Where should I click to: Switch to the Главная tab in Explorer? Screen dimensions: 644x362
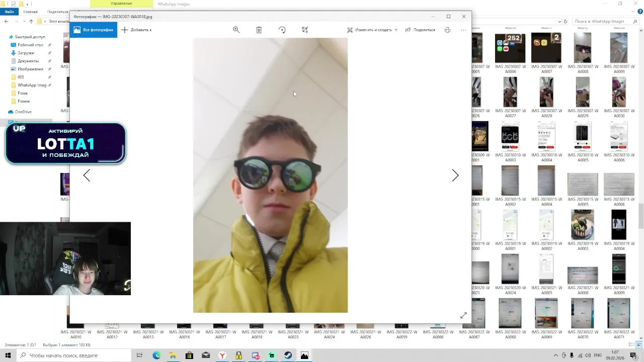[x=30, y=12]
